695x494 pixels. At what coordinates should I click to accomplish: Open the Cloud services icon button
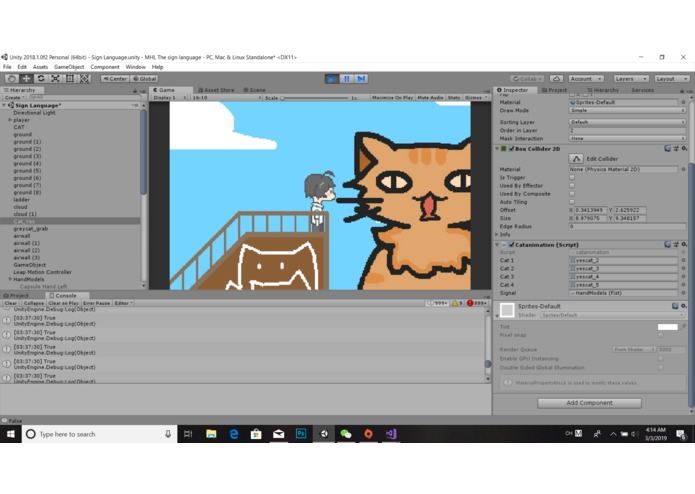pos(556,79)
